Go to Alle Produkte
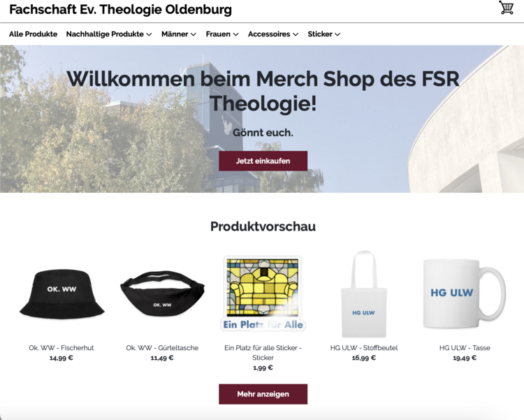The width and height of the screenshot is (524, 420). pos(33,34)
